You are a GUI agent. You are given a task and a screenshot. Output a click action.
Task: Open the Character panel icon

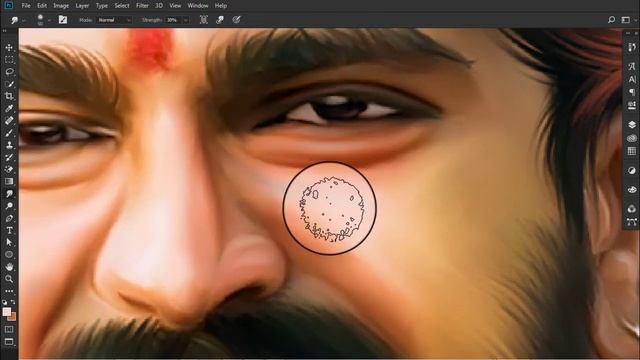tap(631, 79)
